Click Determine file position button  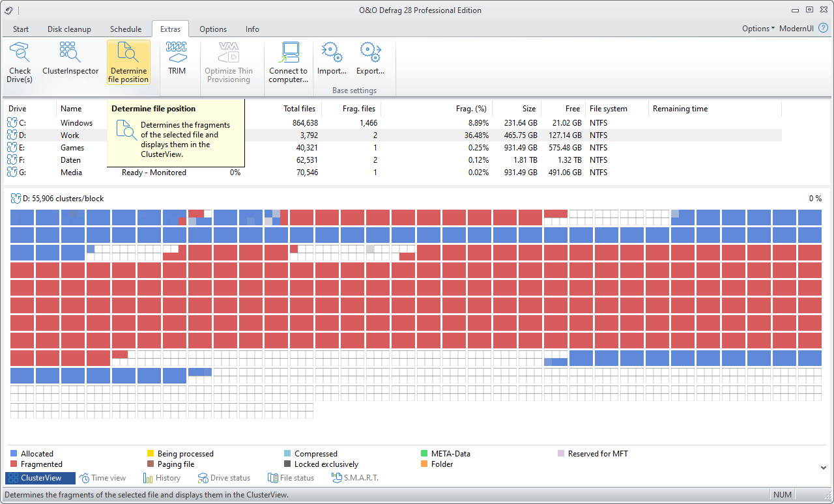click(x=128, y=62)
